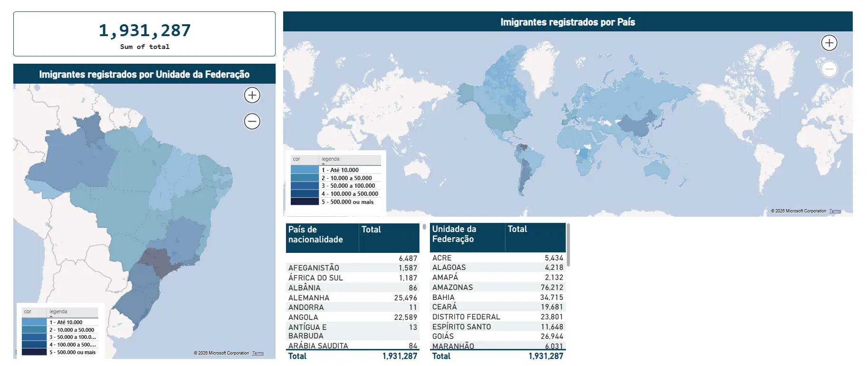Click the '1 - Até 10.000' swatch in world legend
This screenshot has width=868, height=366.
(x=305, y=170)
